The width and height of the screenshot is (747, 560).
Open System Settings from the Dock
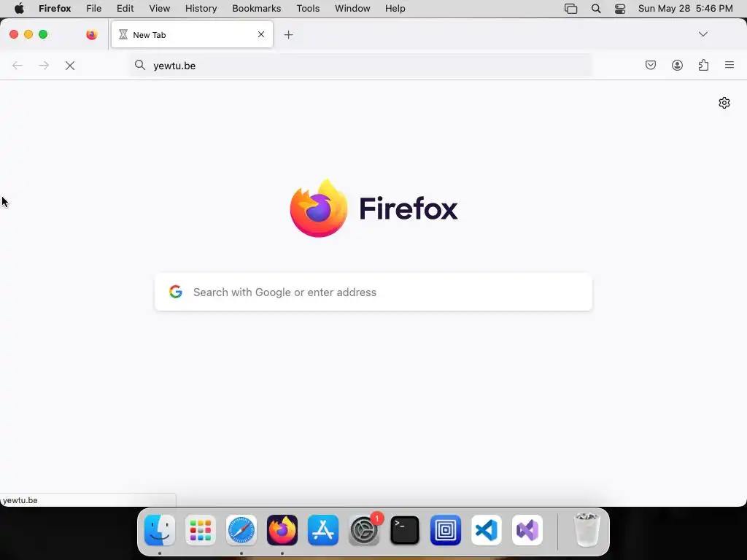pyautogui.click(x=365, y=530)
